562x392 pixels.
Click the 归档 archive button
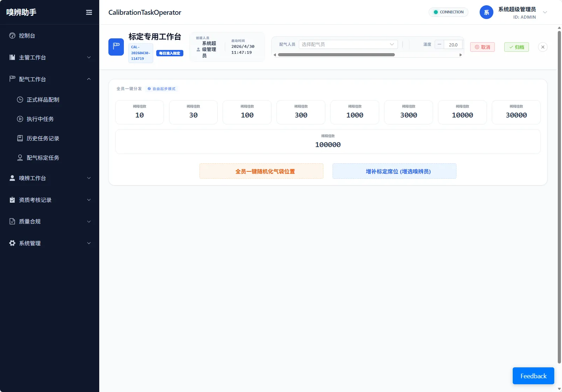[517, 47]
